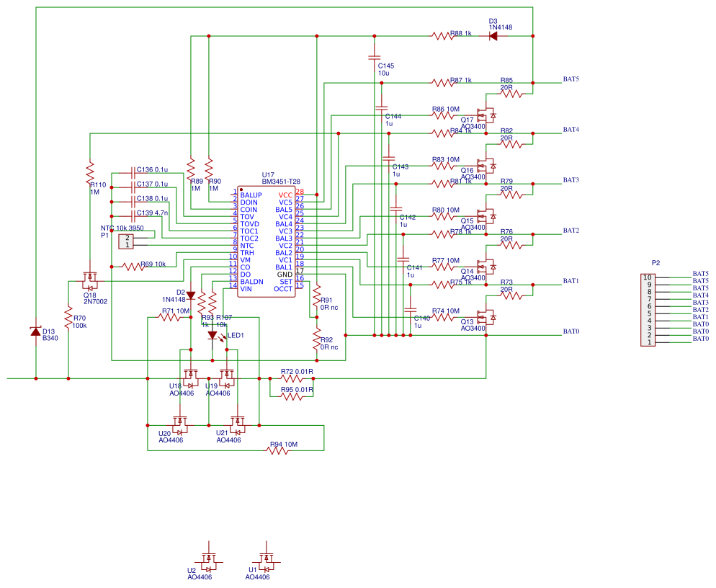
Task: Click the R88 1k resistor symbol
Action: (443, 35)
